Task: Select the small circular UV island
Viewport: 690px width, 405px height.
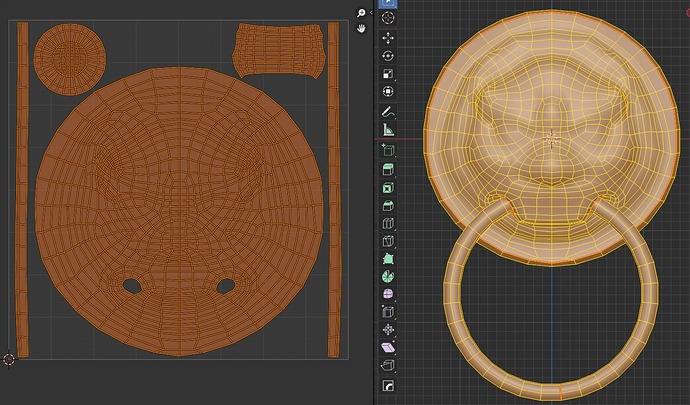Action: pyautogui.click(x=70, y=59)
